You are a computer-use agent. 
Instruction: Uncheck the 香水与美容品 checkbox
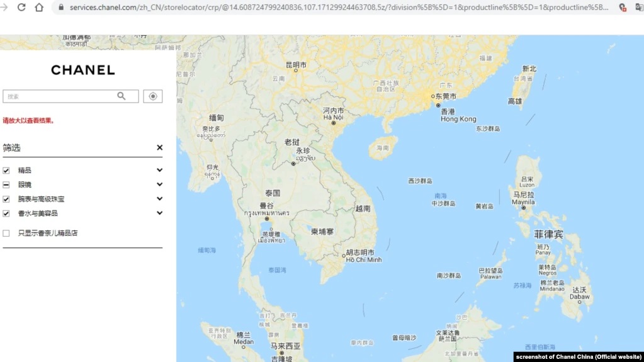[6, 213]
